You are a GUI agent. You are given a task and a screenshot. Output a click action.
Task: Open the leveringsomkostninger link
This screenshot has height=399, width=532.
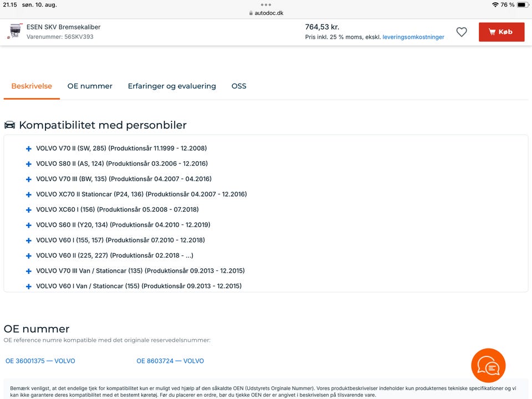click(413, 37)
